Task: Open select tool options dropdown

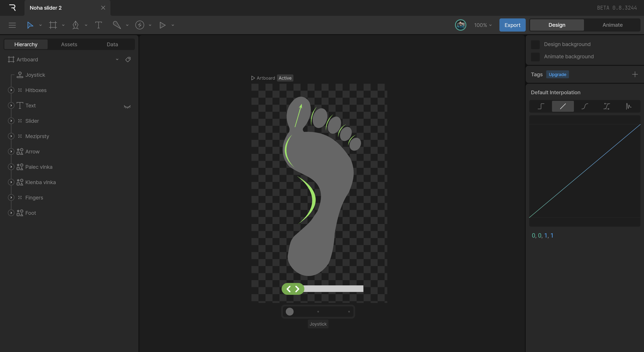Action: 41,25
